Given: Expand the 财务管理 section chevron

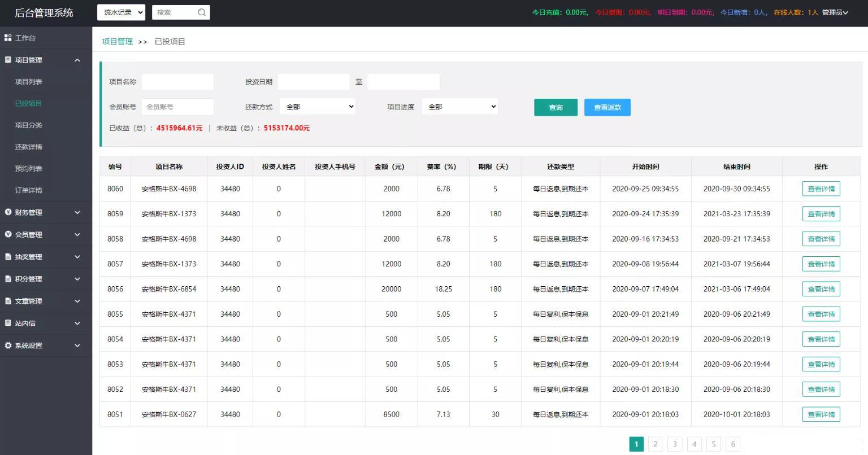Looking at the screenshot, I should tap(77, 213).
